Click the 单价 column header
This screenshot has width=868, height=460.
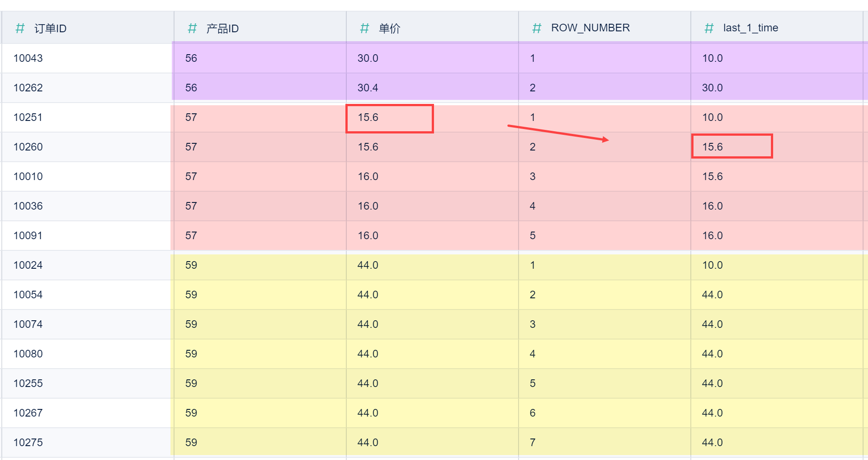point(389,29)
